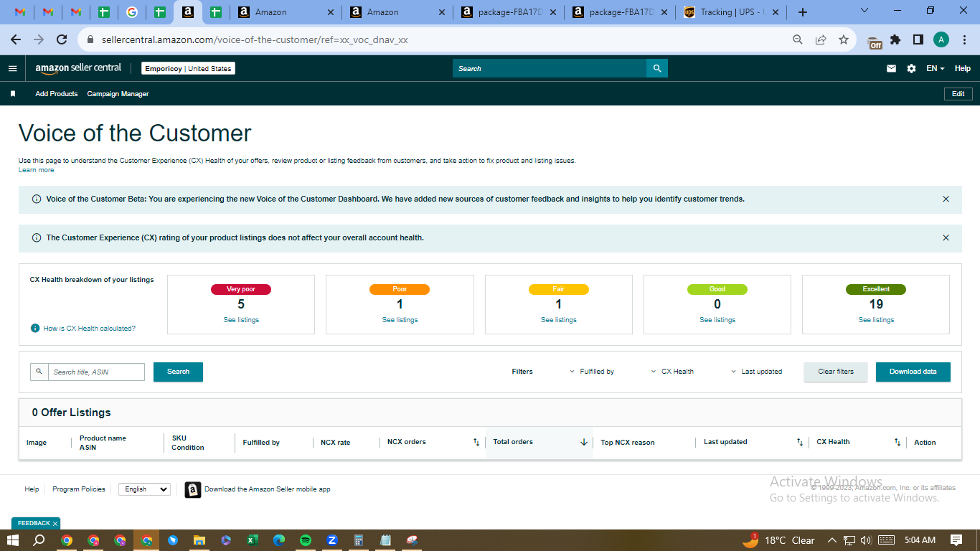Open the EN language dropdown
The height and width of the screenshot is (551, 980).
(x=935, y=69)
